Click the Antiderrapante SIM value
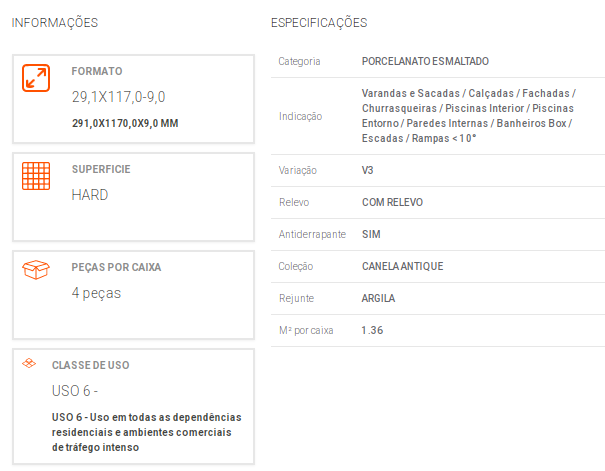 click(x=371, y=234)
